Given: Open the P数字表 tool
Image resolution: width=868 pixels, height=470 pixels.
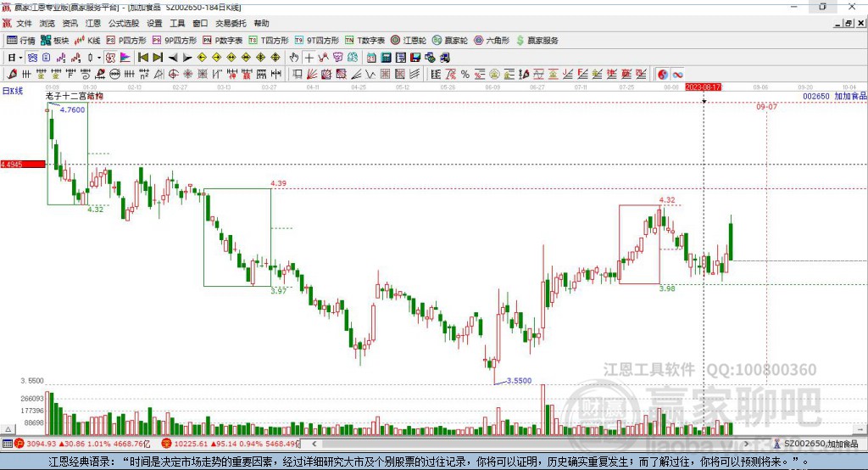Looking at the screenshot, I should tap(223, 41).
